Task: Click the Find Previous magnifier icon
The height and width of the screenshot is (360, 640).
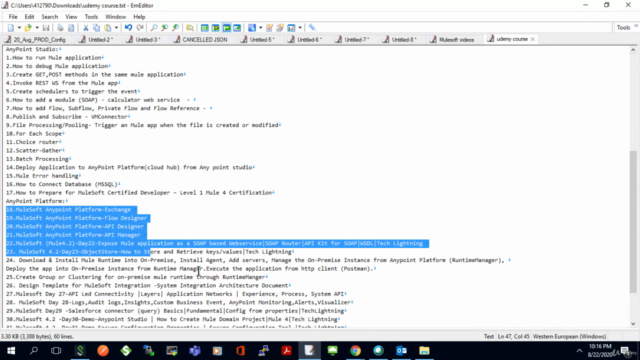Action: (165, 28)
